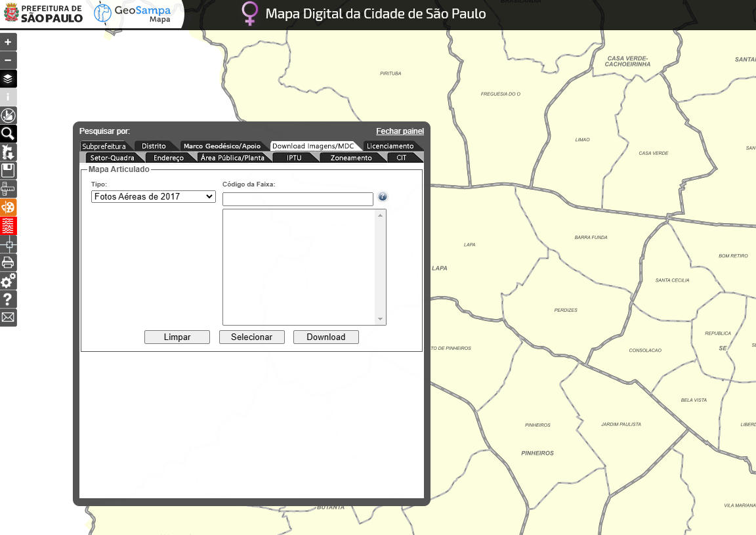Click the BOM RETIRO label on map
This screenshot has height=535, width=756.
tap(733, 255)
